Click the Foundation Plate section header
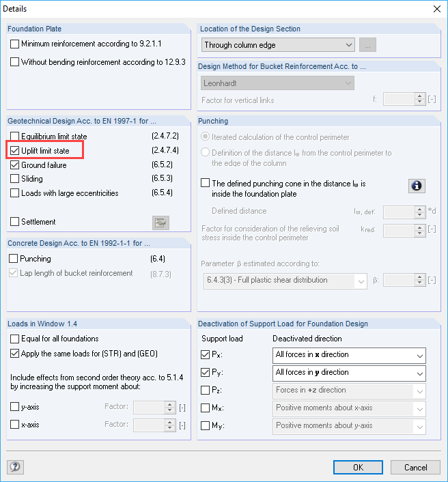This screenshot has height=482, width=448. click(34, 29)
